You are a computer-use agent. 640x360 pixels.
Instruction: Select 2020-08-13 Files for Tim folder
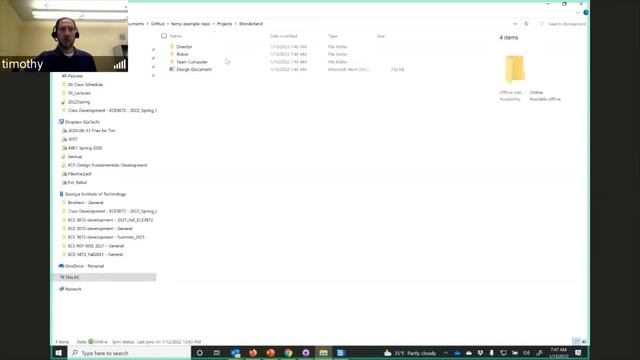click(91, 131)
